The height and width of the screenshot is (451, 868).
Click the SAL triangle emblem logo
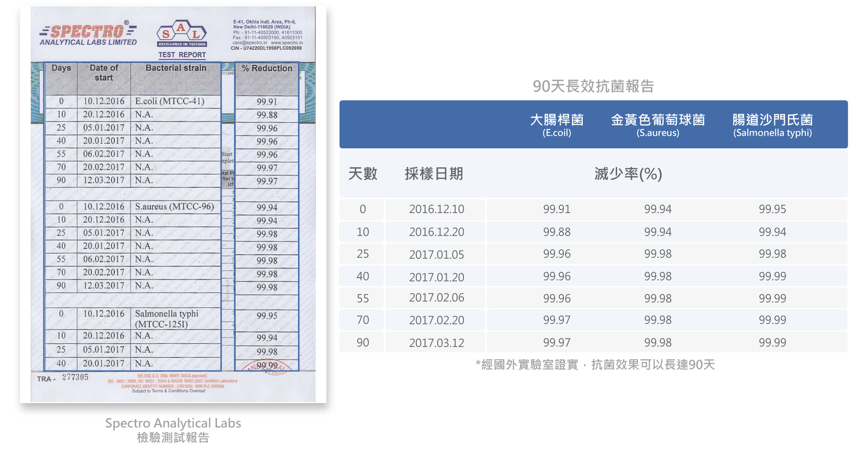[x=182, y=33]
